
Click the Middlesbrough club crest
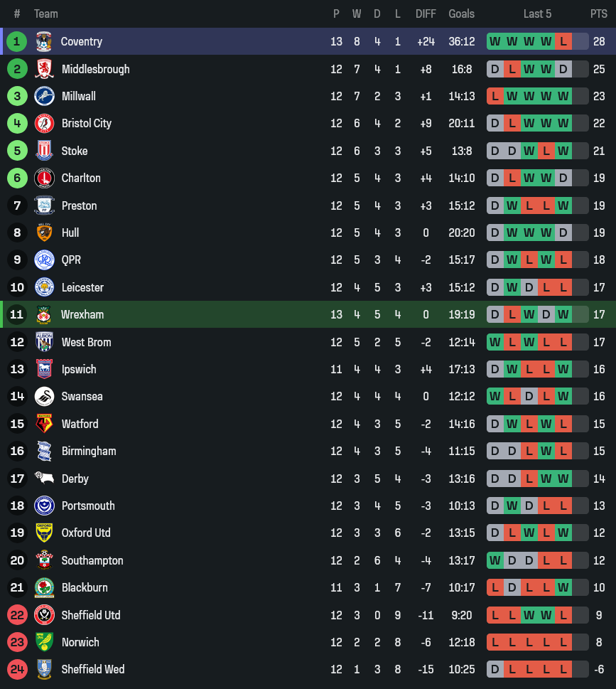44,69
